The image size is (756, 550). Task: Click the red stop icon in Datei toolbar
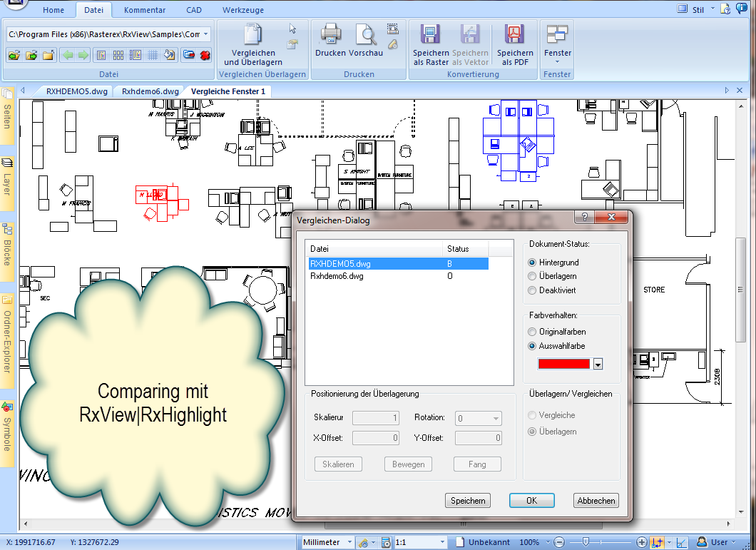(x=205, y=55)
